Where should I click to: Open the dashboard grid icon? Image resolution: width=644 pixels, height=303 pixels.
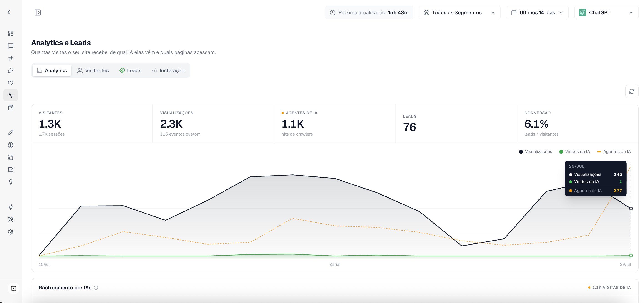(10, 33)
